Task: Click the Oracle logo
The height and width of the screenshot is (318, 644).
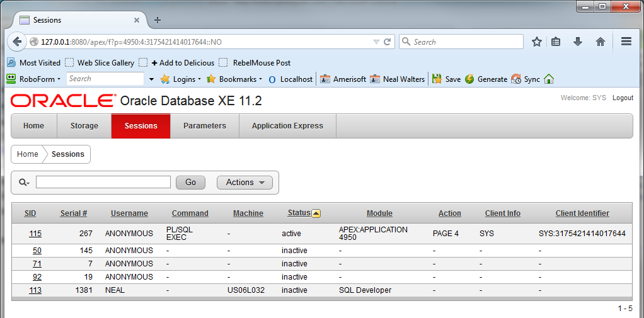Action: point(63,101)
